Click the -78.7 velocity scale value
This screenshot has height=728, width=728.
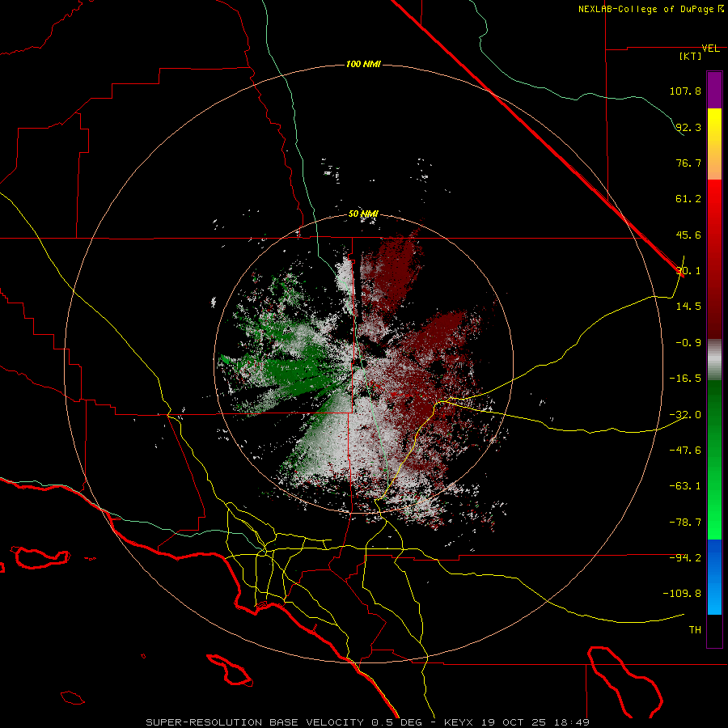coord(685,523)
